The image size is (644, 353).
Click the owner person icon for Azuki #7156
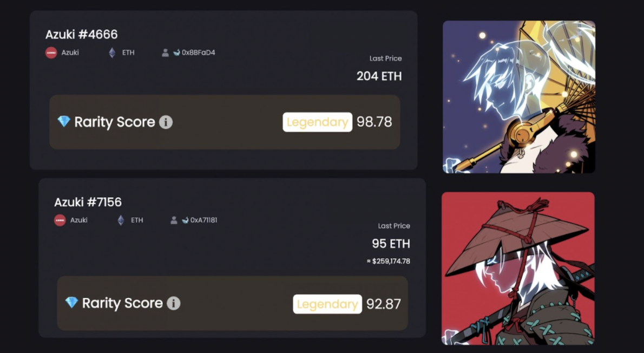pos(174,220)
